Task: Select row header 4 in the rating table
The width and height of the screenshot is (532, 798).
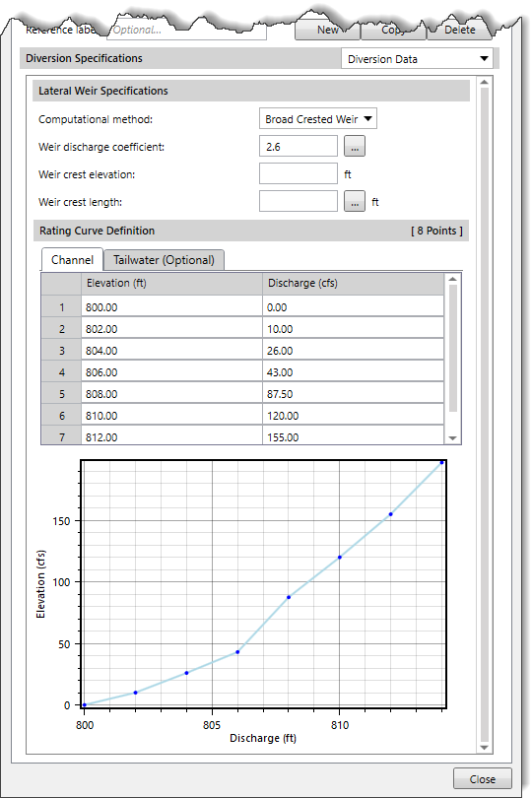Action: 62,372
